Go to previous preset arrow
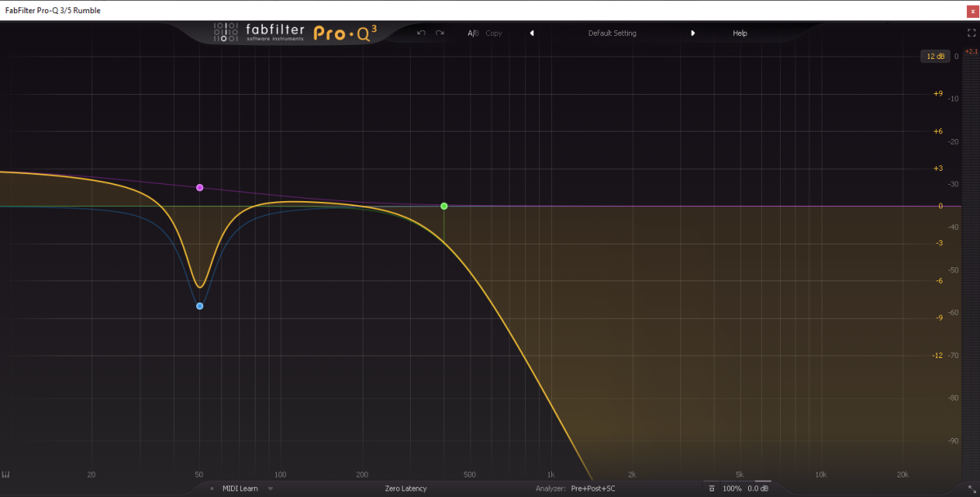Image resolution: width=980 pixels, height=497 pixels. (532, 34)
